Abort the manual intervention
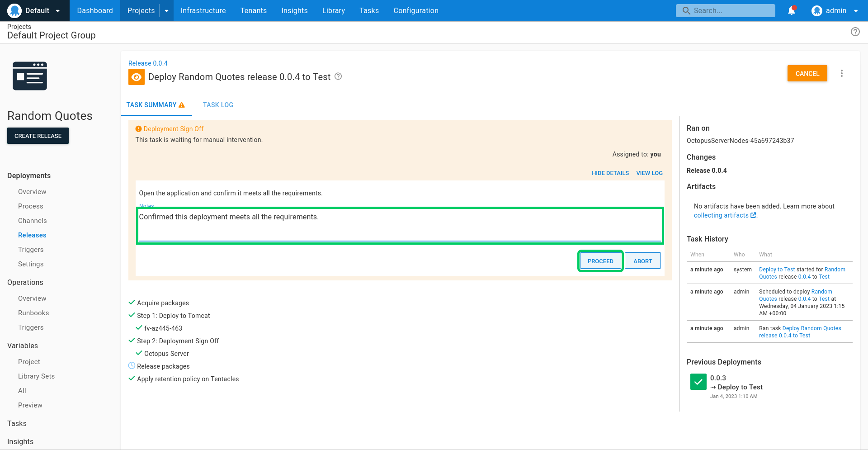This screenshot has width=868, height=450. click(642, 261)
